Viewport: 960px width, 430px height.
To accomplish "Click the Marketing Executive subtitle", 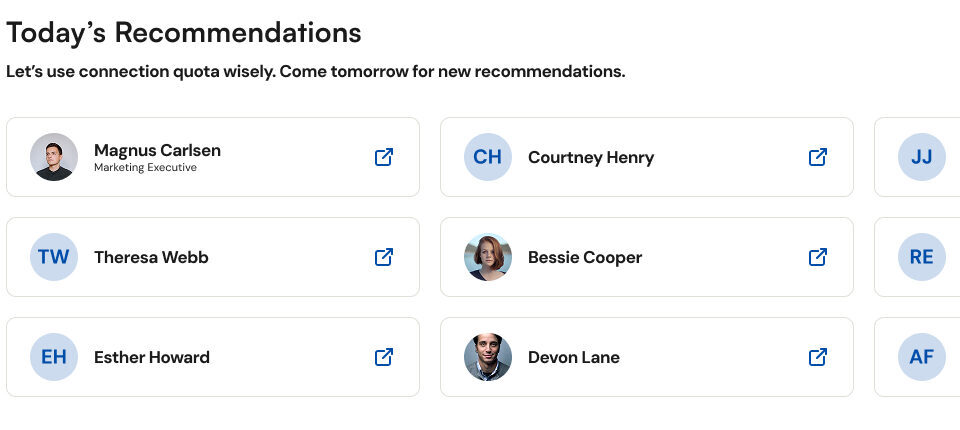I will click(145, 168).
